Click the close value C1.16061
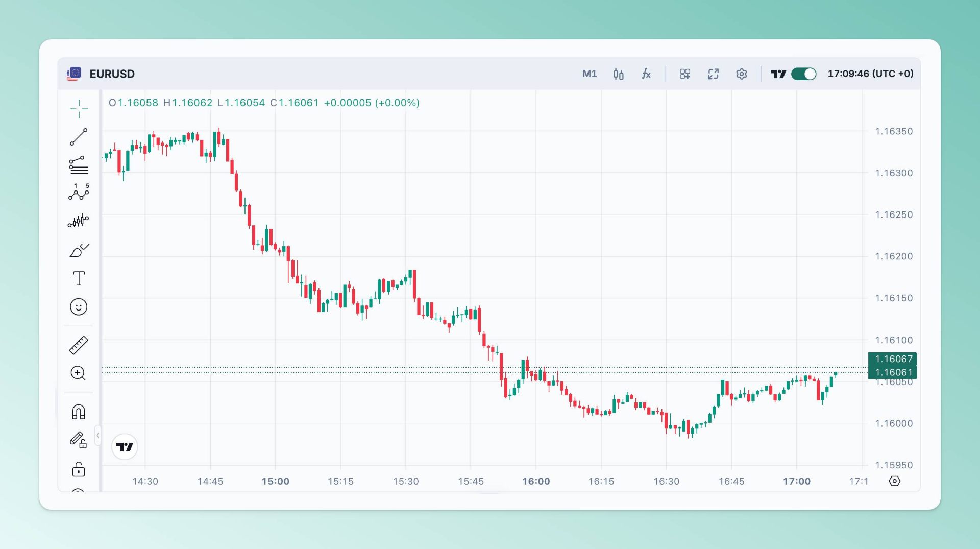This screenshot has height=549, width=980. (x=295, y=103)
